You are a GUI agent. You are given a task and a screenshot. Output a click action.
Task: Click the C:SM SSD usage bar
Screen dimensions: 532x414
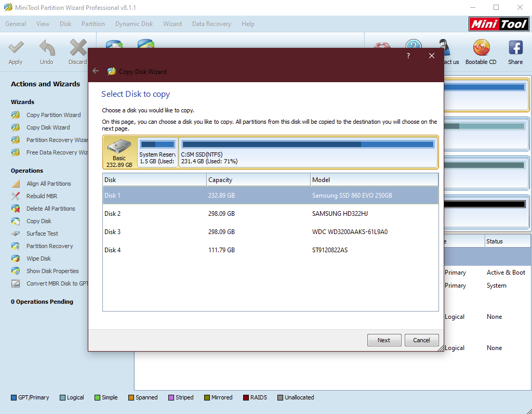308,145
